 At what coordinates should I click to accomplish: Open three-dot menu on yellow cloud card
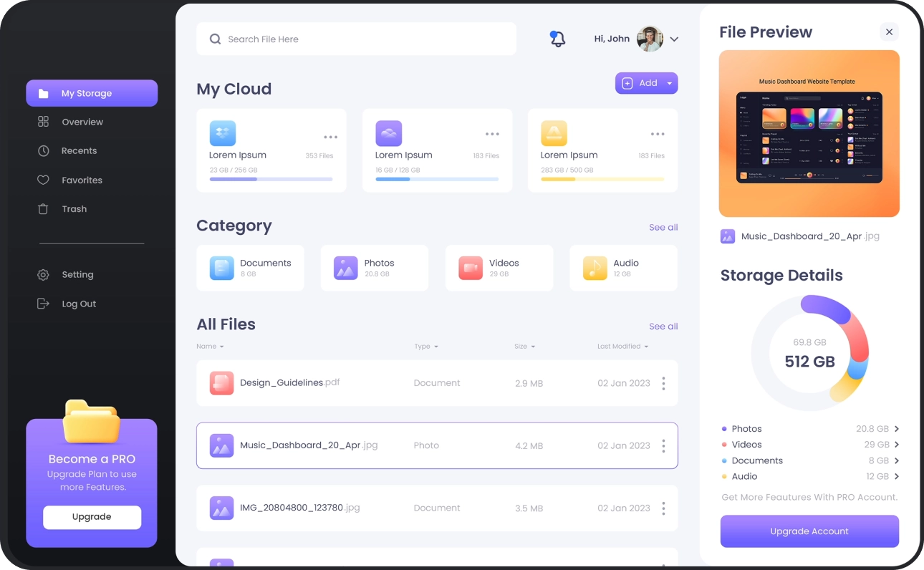[x=657, y=134]
